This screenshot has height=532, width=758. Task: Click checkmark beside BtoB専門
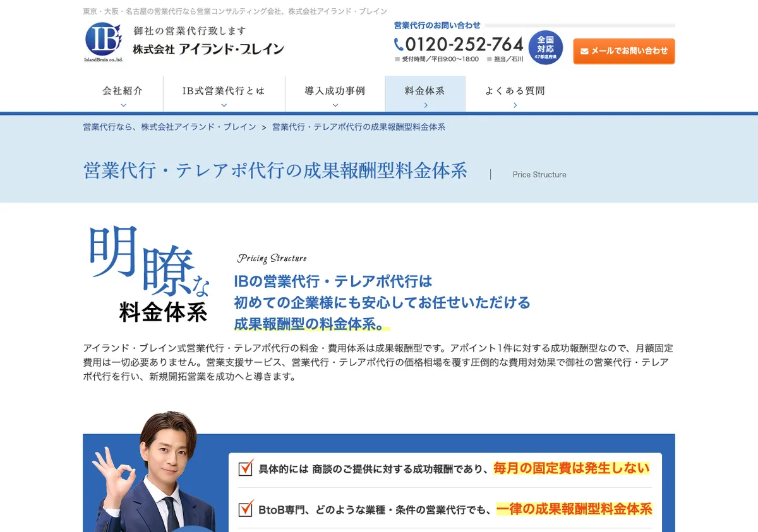click(246, 508)
